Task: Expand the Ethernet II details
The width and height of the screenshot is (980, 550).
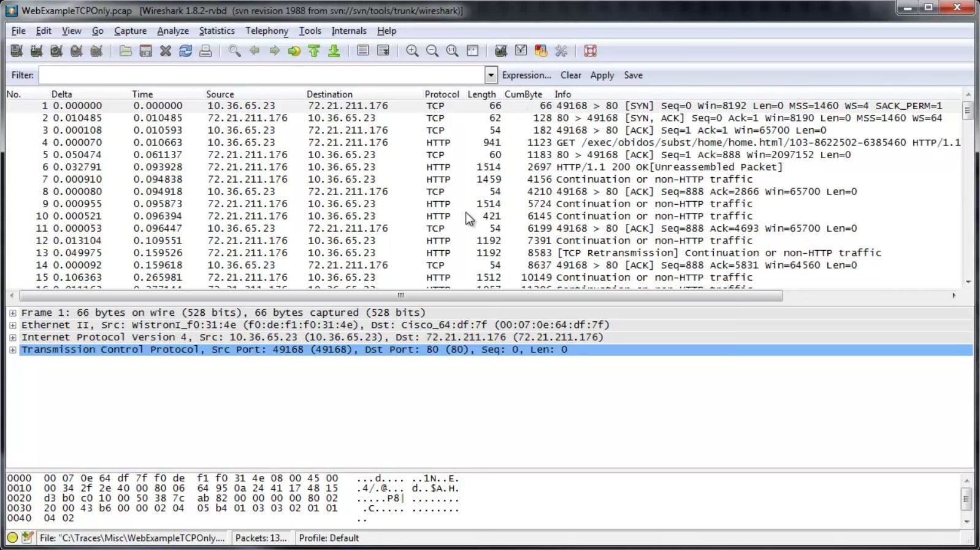Action: [12, 325]
